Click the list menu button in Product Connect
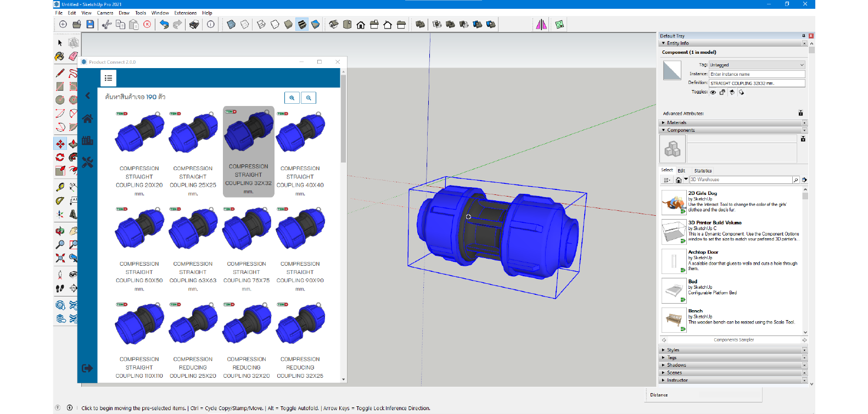The height and width of the screenshot is (414, 868). pos(108,78)
